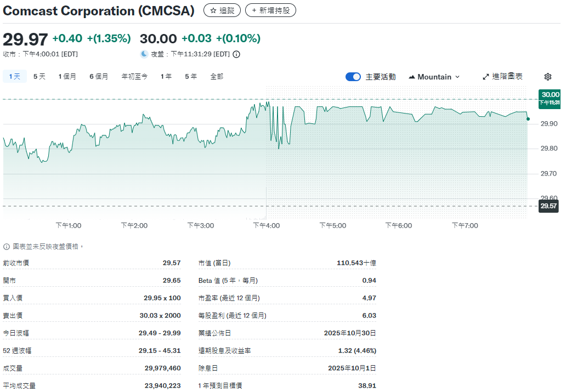Screen dimensions: 566x392
Task: Expand the Mountain chart type dropdown
Action: coord(434,77)
